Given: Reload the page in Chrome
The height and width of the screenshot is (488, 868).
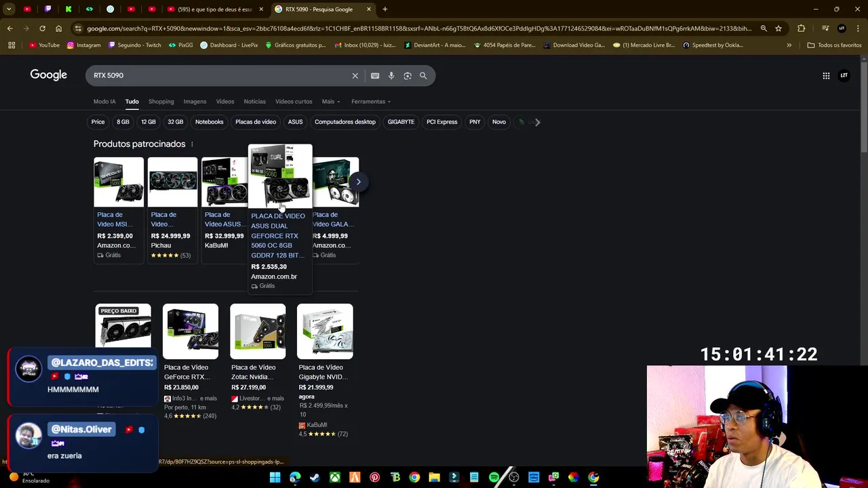Looking at the screenshot, I should pos(42,28).
